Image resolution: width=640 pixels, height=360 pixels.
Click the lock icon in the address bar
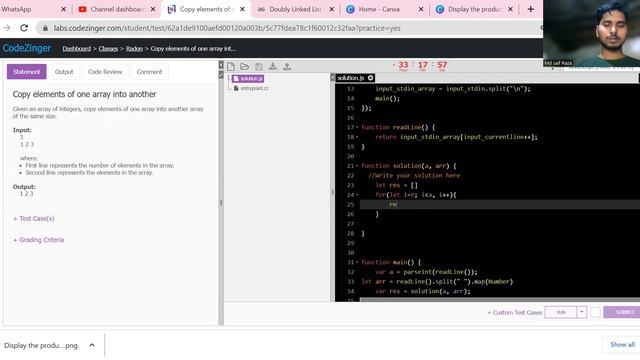(45, 28)
